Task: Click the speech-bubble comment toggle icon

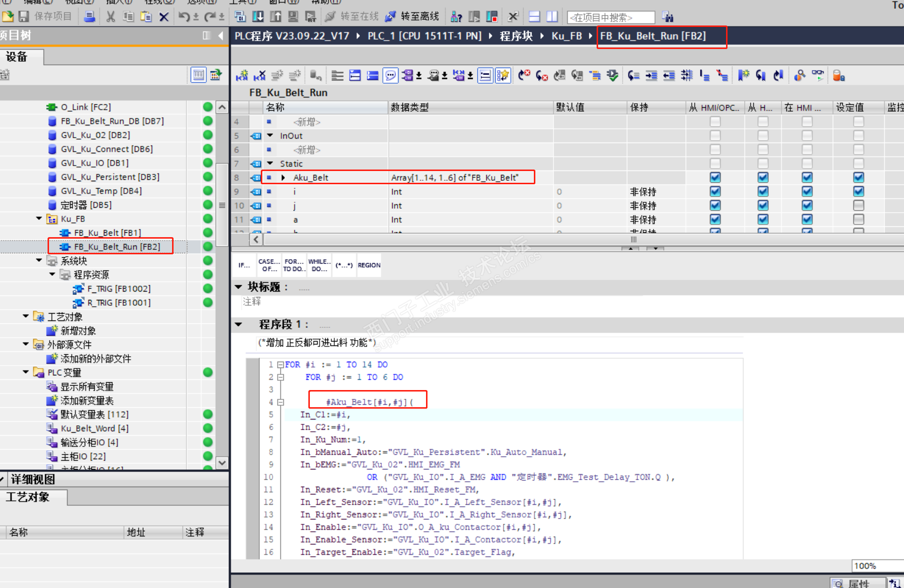Action: point(390,75)
